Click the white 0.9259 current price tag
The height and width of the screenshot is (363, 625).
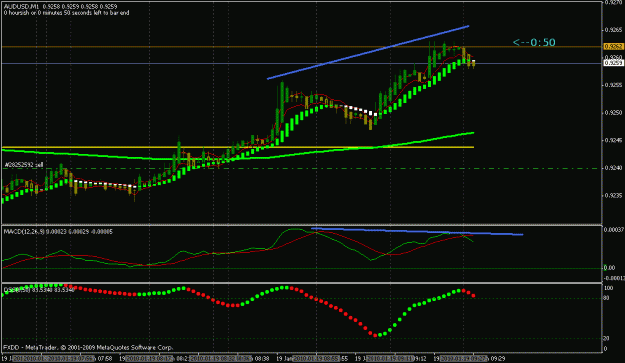[x=613, y=63]
